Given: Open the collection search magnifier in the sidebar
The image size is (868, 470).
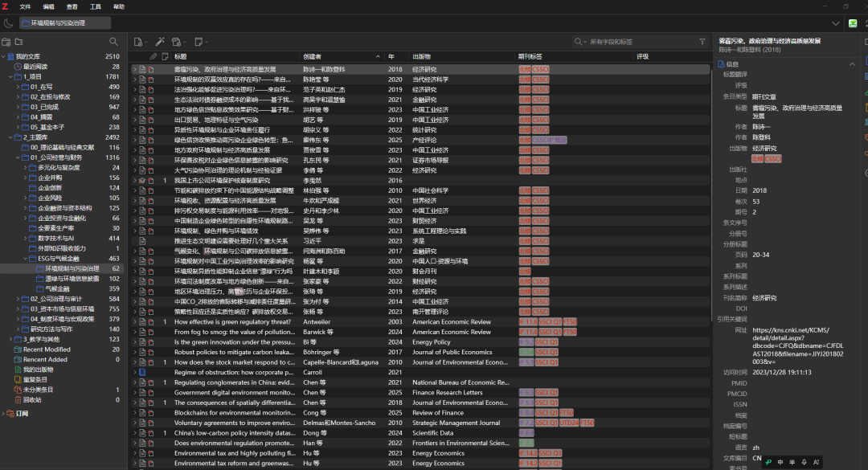Looking at the screenshot, I should 113,42.
